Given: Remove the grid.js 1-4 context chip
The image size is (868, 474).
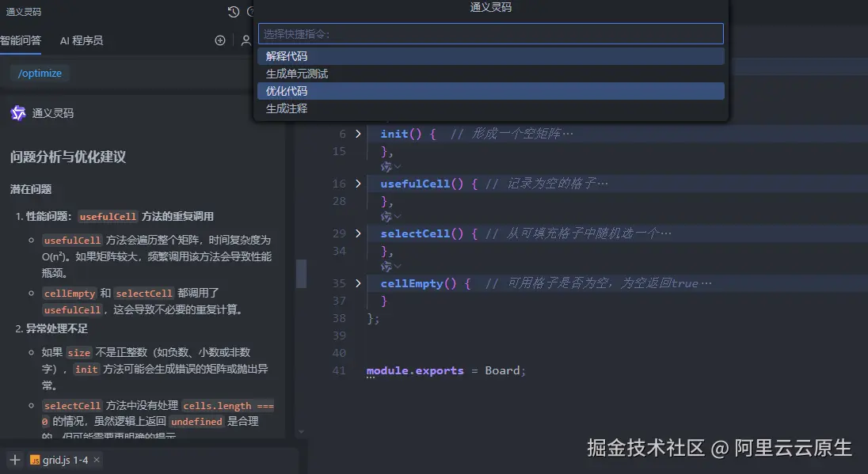Looking at the screenshot, I should click(x=97, y=460).
